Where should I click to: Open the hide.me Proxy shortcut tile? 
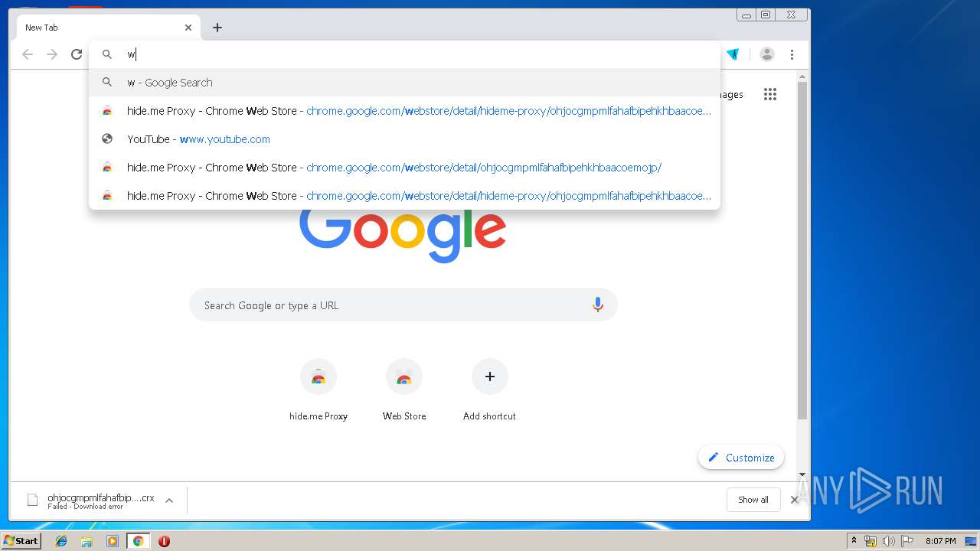(318, 390)
